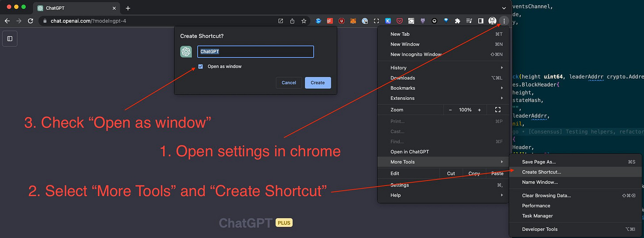Click the PLUS badge next to ChatGPT
This screenshot has width=644, height=238.
click(x=284, y=223)
